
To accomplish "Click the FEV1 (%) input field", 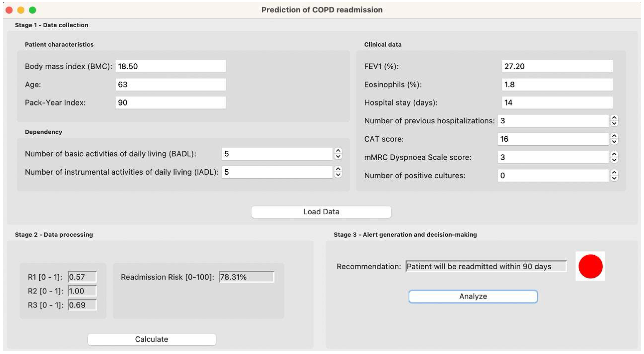I will [x=557, y=66].
